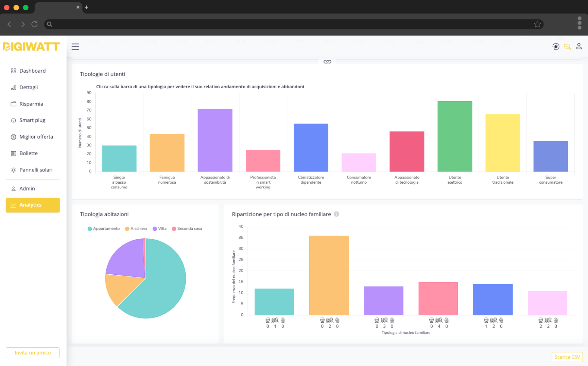Toggle Seconda casa legend entry

click(187, 229)
